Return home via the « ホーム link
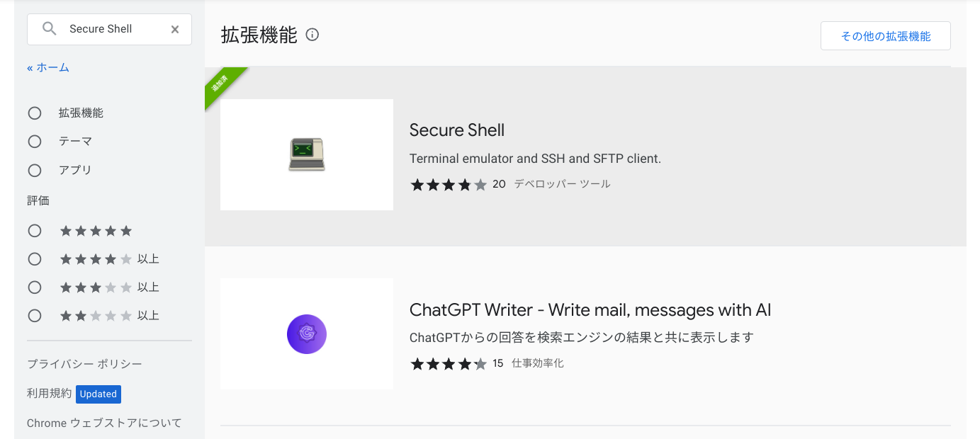Image resolution: width=980 pixels, height=439 pixels. [x=47, y=67]
